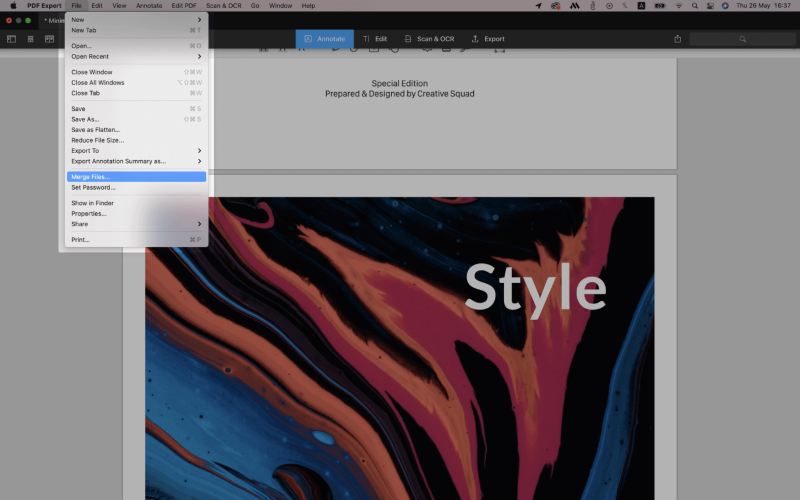Click the date and time display
The image size is (800, 500).
pos(763,6)
